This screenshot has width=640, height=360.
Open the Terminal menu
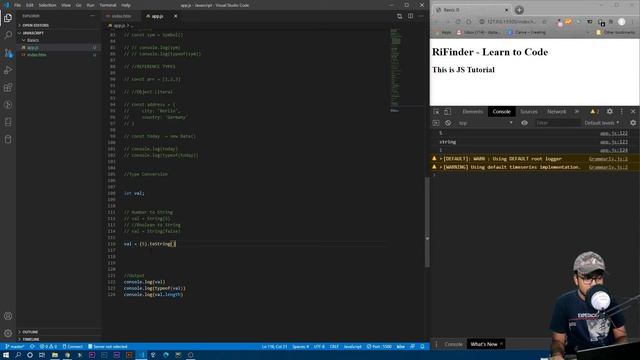pyautogui.click(x=108, y=5)
